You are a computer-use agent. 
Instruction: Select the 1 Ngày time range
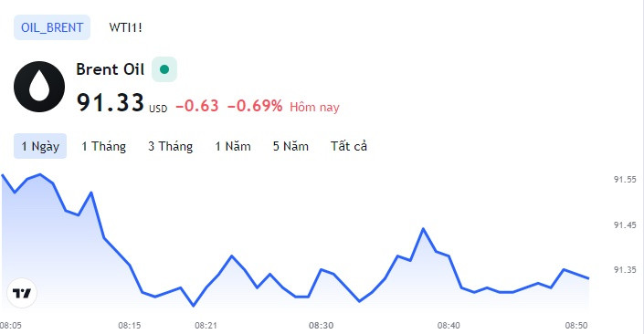[x=40, y=146]
